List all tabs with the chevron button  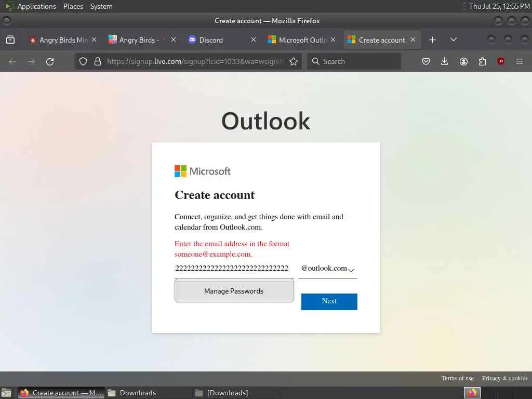pos(453,39)
